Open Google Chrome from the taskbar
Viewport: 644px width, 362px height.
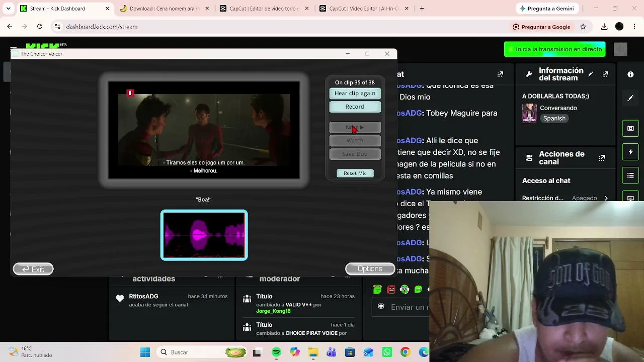coord(405,352)
